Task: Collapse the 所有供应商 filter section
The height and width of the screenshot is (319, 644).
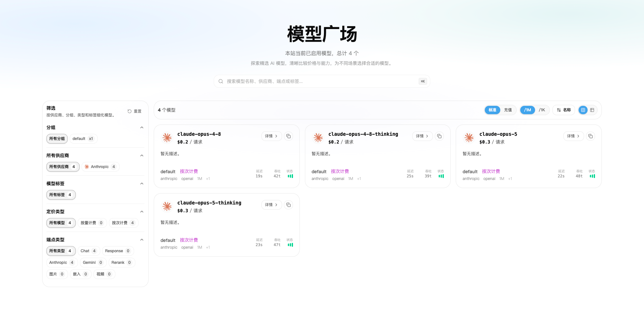Action: click(x=142, y=155)
